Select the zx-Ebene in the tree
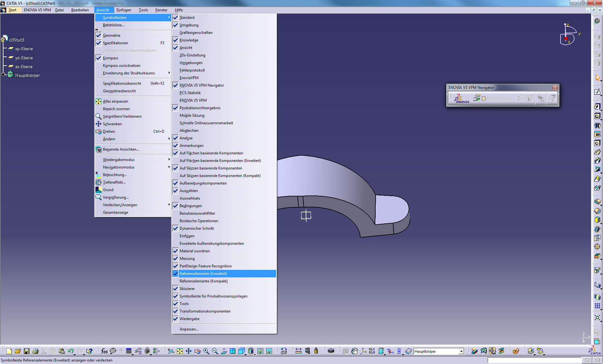The height and width of the screenshot is (364, 603). 24,67
